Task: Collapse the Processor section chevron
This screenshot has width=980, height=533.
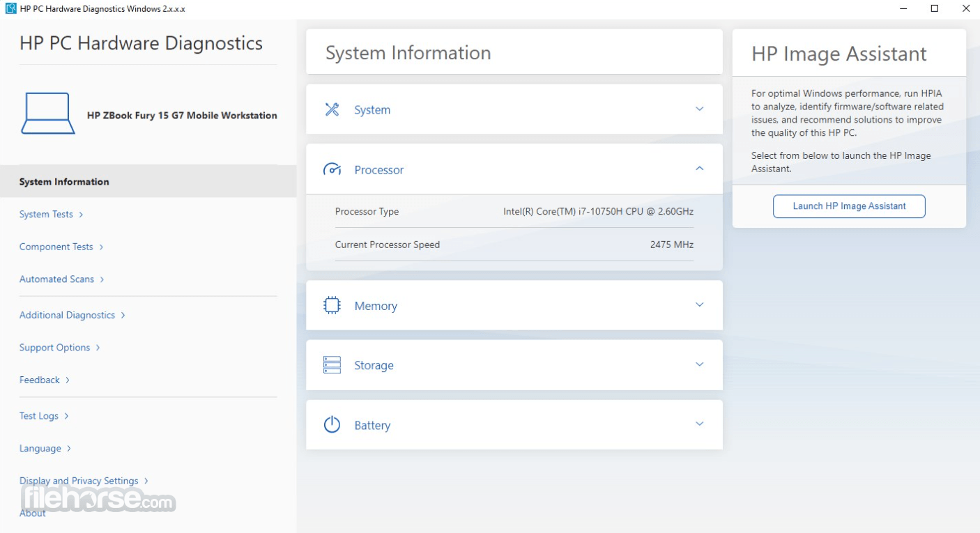Action: pos(700,169)
